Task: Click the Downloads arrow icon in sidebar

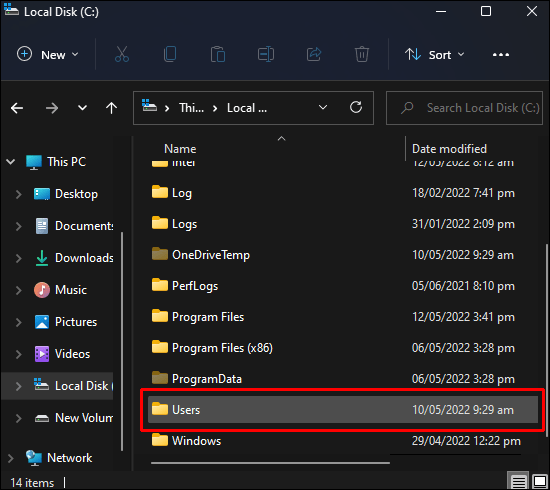Action: (x=42, y=258)
